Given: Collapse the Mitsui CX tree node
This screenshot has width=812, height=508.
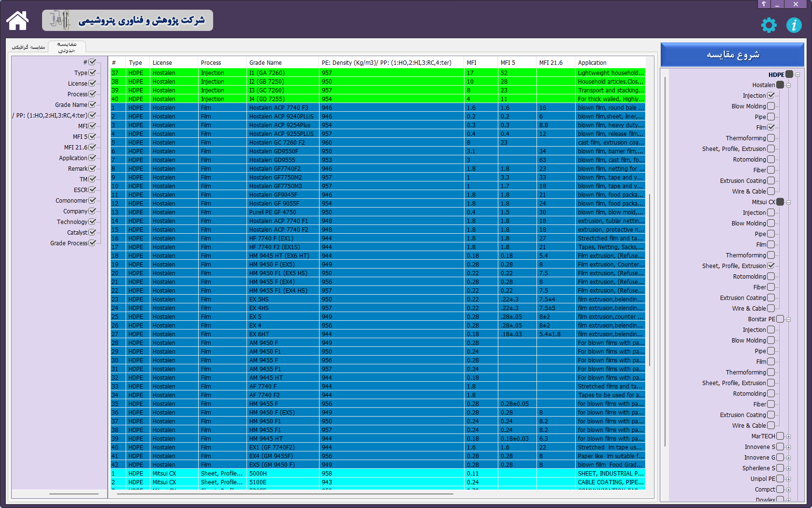Looking at the screenshot, I should [x=788, y=202].
